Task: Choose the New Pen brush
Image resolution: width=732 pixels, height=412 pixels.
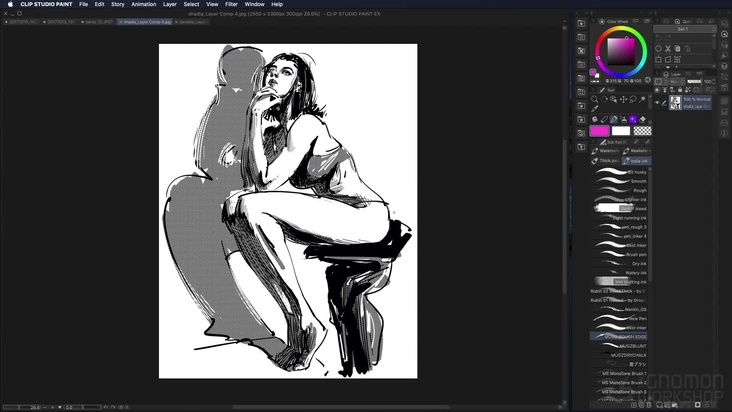Action: [x=620, y=318]
